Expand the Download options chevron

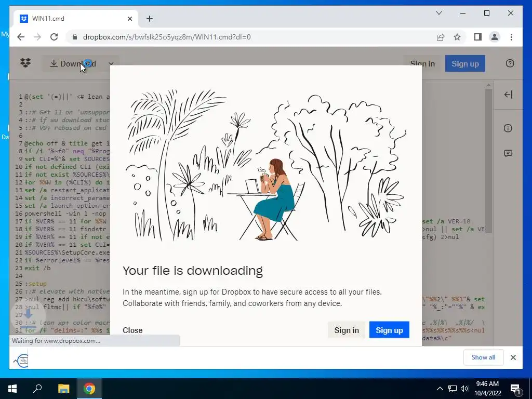click(x=111, y=64)
